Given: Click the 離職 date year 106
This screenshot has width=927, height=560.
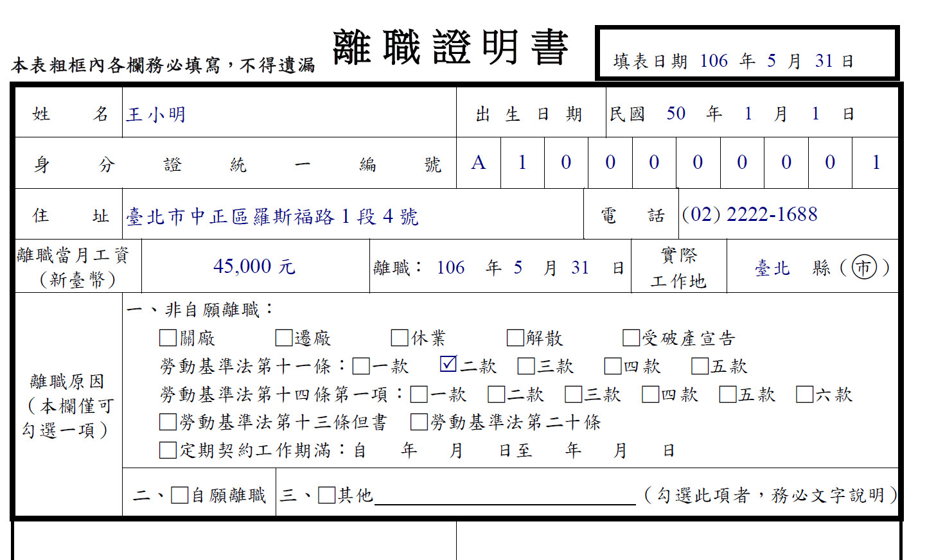Looking at the screenshot, I should (450, 268).
